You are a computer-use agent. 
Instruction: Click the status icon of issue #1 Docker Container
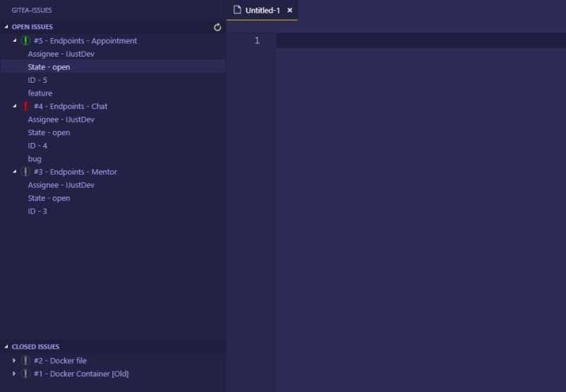point(25,374)
